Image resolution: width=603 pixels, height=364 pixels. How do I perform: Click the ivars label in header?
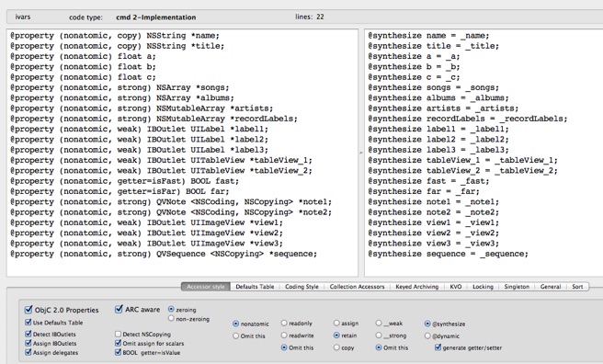[x=23, y=17]
